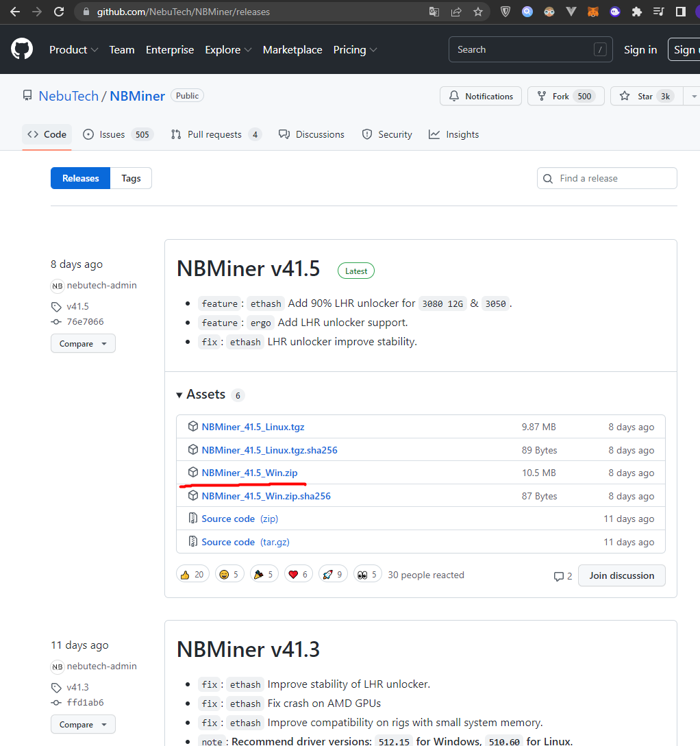The image size is (700, 746).
Task: Open the MetaMask fox extension
Action: pyautogui.click(x=592, y=12)
